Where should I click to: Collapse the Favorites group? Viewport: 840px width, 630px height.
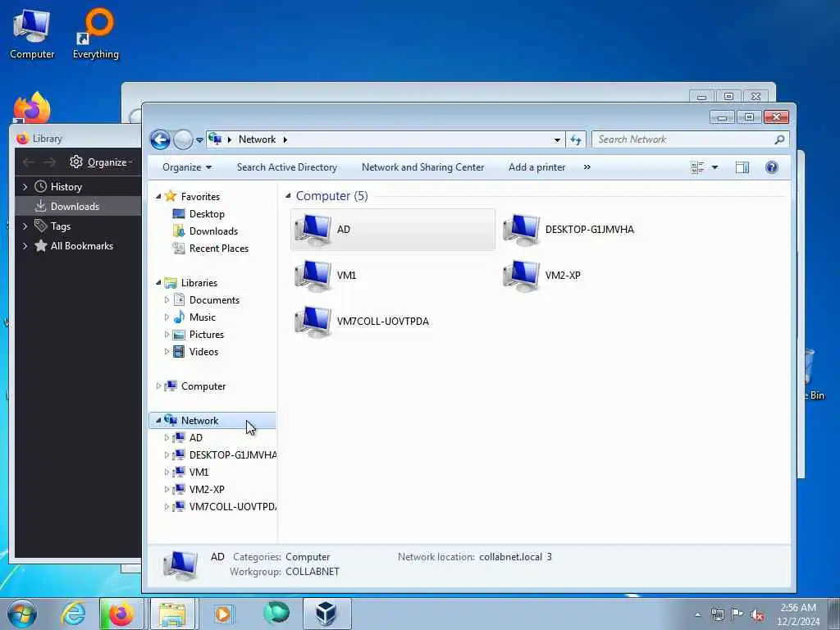click(x=158, y=197)
